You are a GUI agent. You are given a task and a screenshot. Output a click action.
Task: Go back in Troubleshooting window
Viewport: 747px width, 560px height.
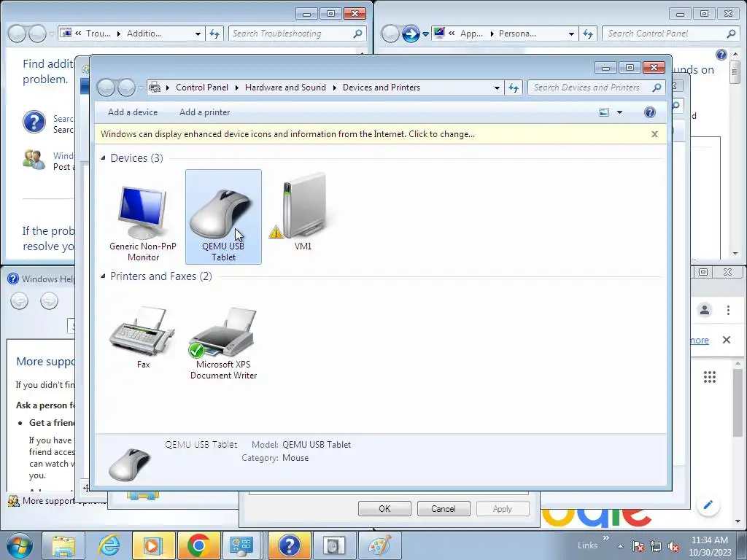17,34
